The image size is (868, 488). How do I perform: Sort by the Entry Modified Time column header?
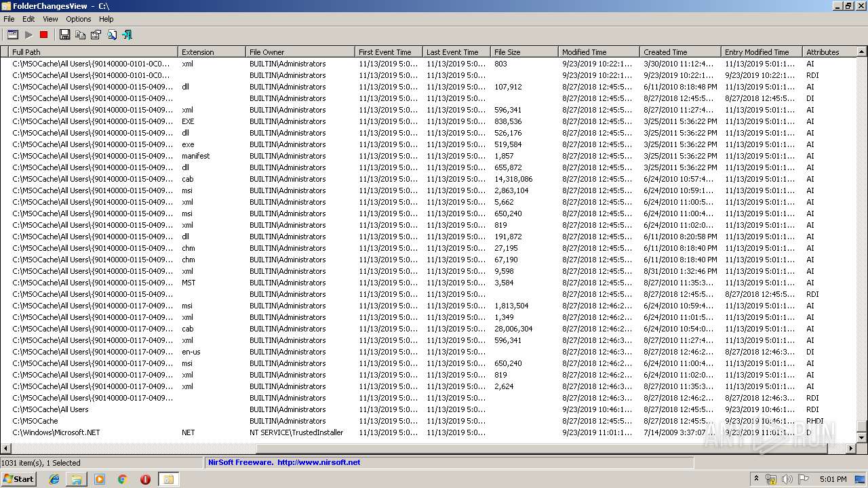click(x=762, y=52)
